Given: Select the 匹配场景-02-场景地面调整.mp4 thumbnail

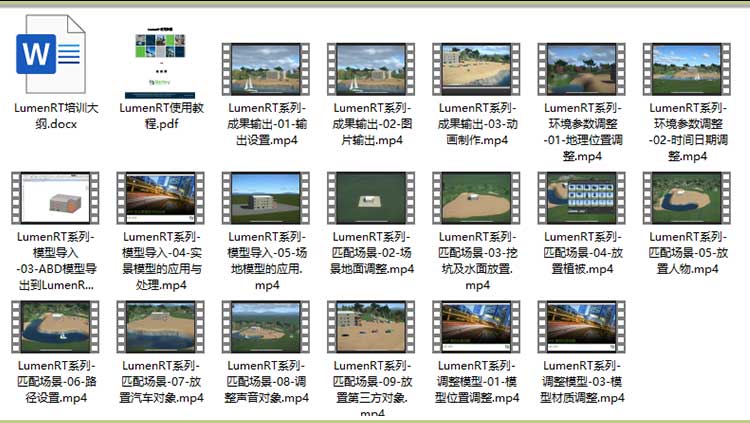Looking at the screenshot, I should (x=371, y=198).
